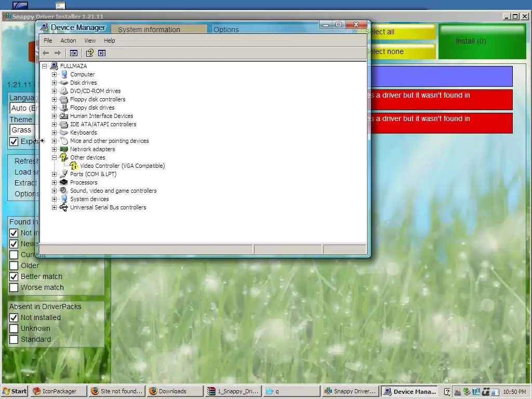Select the DVD/CD-ROM drives icon
Screen dimensions: 532x399
(64, 91)
